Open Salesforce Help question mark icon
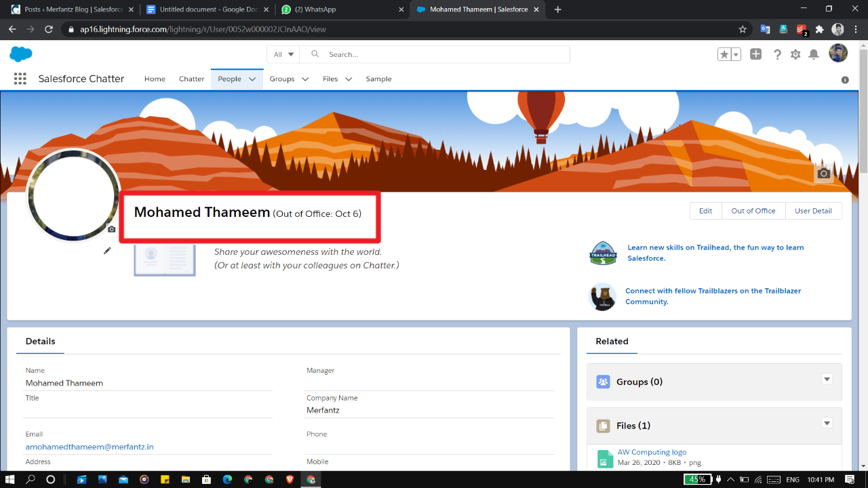This screenshot has height=488, width=868. pyautogui.click(x=777, y=54)
